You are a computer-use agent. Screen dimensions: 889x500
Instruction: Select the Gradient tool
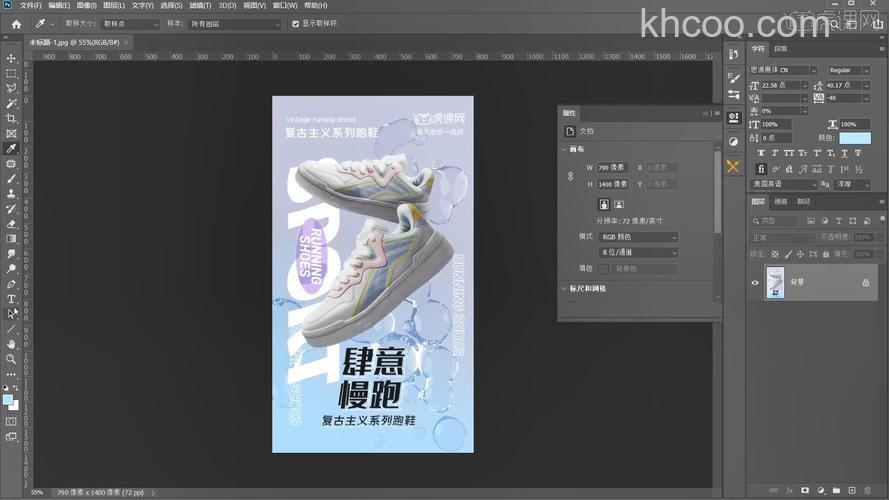click(x=11, y=239)
